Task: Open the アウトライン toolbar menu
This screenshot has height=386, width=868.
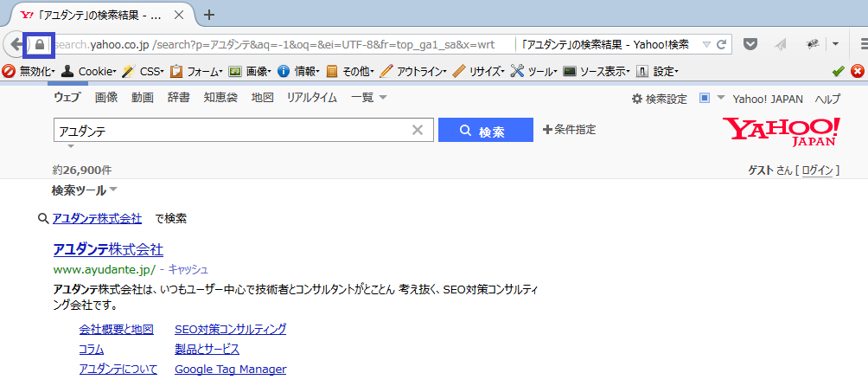Action: [413, 72]
